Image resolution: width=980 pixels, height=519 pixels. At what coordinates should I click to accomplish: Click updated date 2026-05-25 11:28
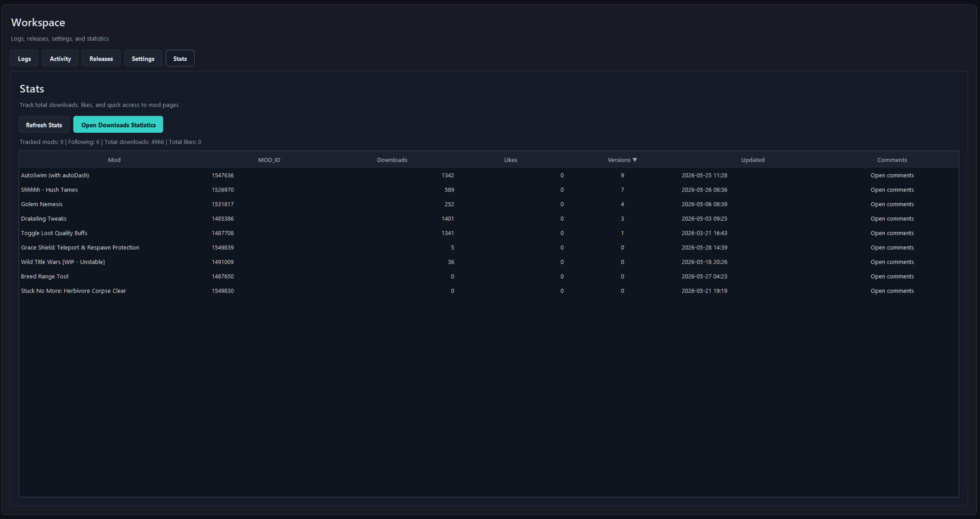click(704, 175)
